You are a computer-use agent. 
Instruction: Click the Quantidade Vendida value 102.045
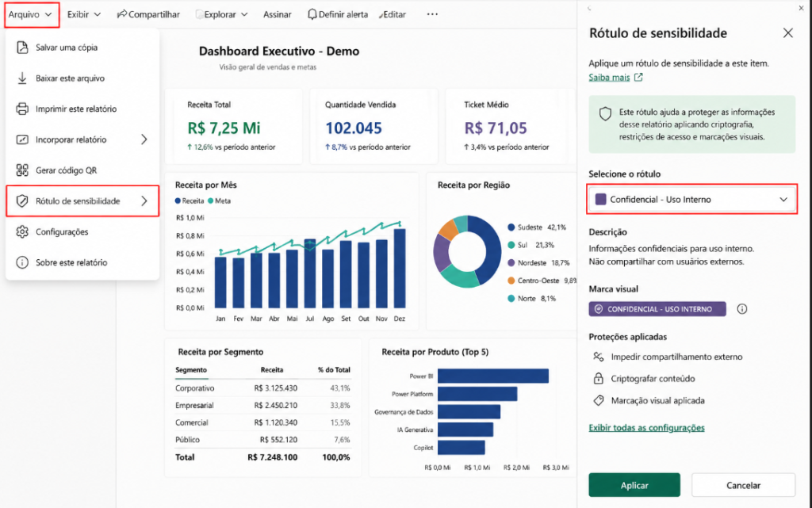[354, 128]
